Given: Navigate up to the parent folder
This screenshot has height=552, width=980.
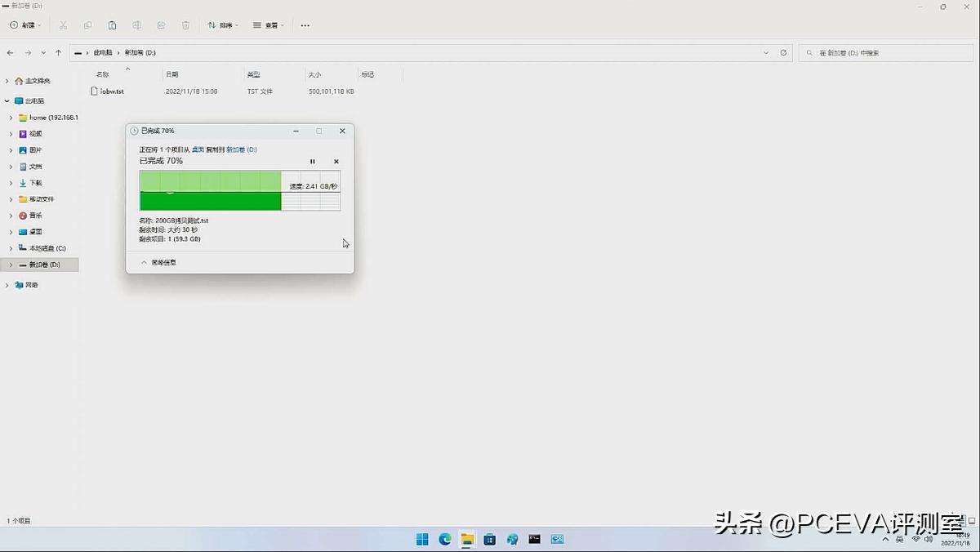Looking at the screenshot, I should point(58,51).
